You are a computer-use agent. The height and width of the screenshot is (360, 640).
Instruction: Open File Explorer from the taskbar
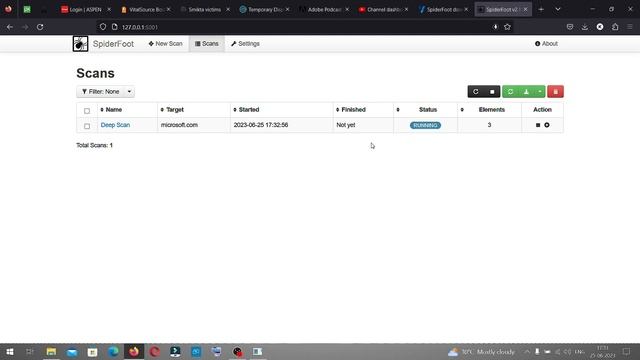51,351
